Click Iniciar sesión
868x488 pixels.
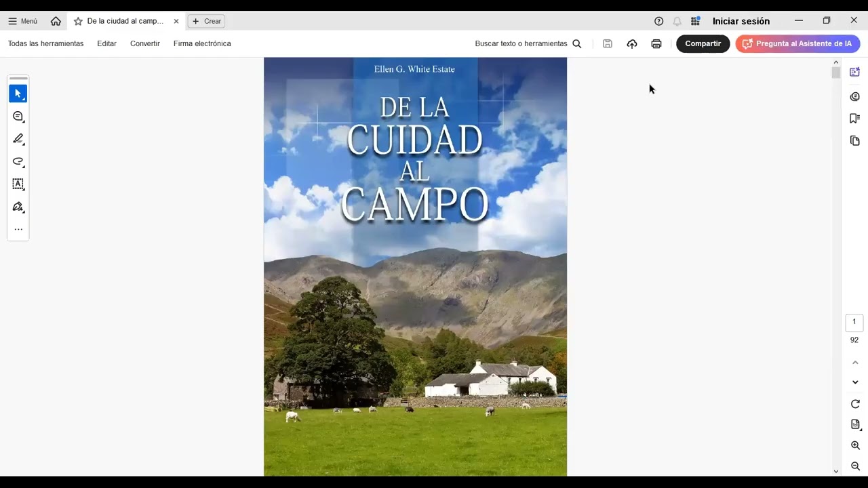(x=741, y=21)
